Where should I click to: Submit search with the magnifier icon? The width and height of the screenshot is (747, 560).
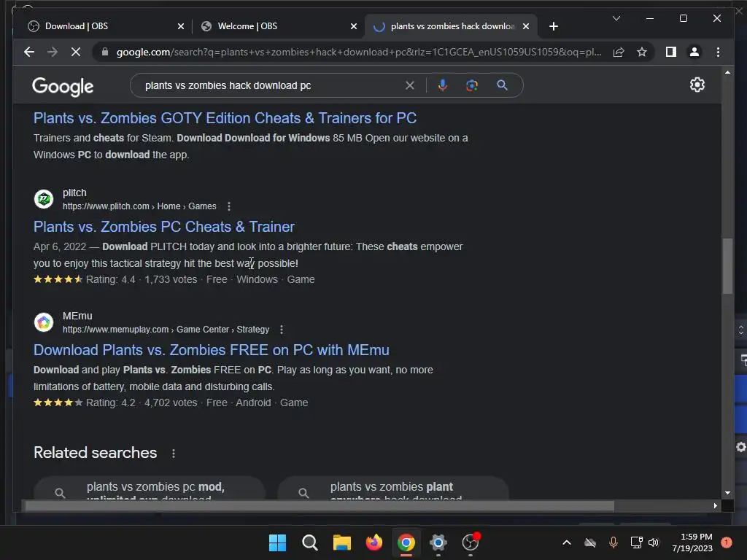(x=502, y=85)
